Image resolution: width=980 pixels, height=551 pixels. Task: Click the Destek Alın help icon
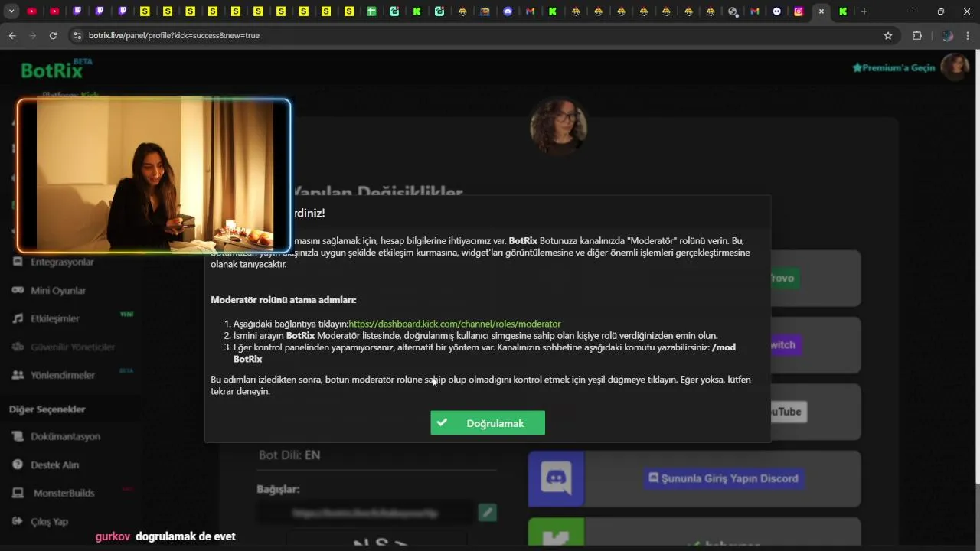coord(17,465)
